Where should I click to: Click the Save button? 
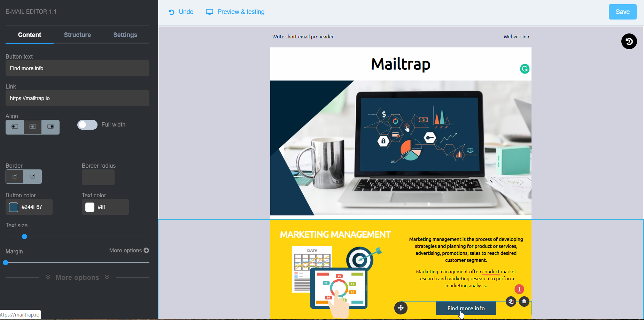pos(622,12)
